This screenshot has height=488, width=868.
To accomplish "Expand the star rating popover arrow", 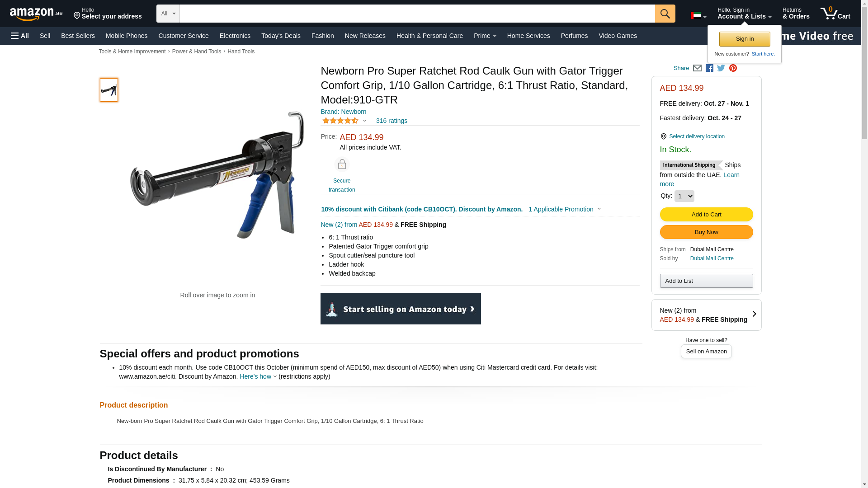I will [x=364, y=121].
